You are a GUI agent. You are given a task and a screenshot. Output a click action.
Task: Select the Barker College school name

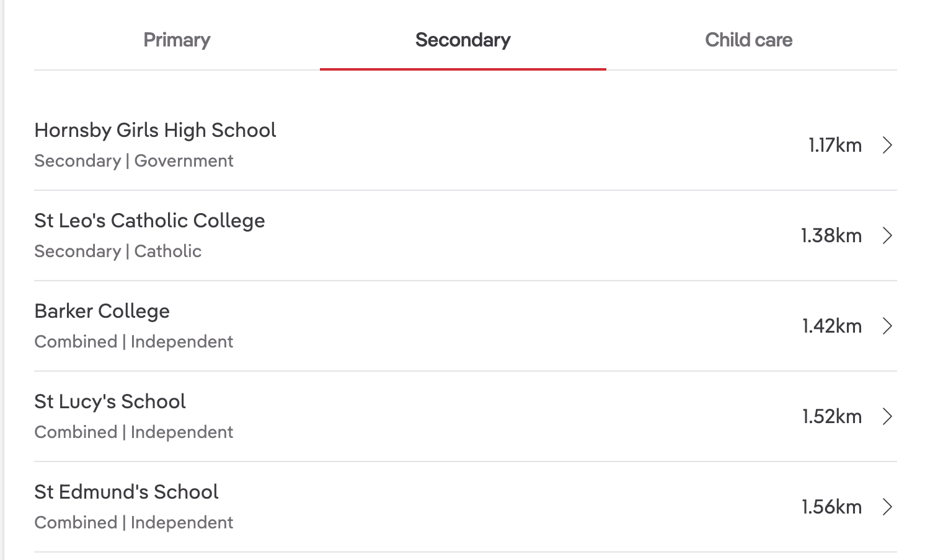102,311
